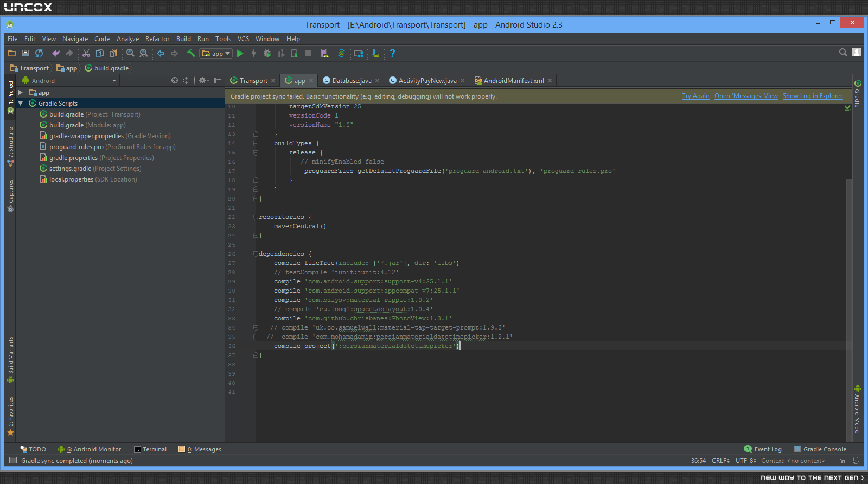Image resolution: width=868 pixels, height=484 pixels.
Task: Click the Search Everywhere magnifier icon
Action: pos(843,52)
